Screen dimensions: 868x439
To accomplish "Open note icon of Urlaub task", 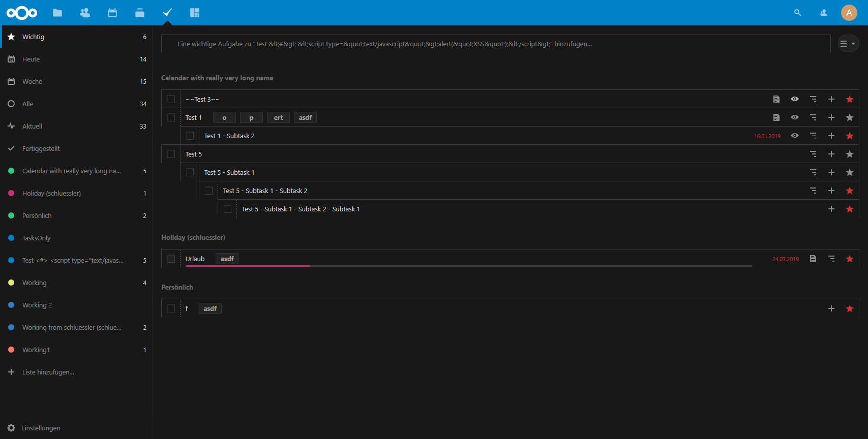I will click(x=813, y=259).
